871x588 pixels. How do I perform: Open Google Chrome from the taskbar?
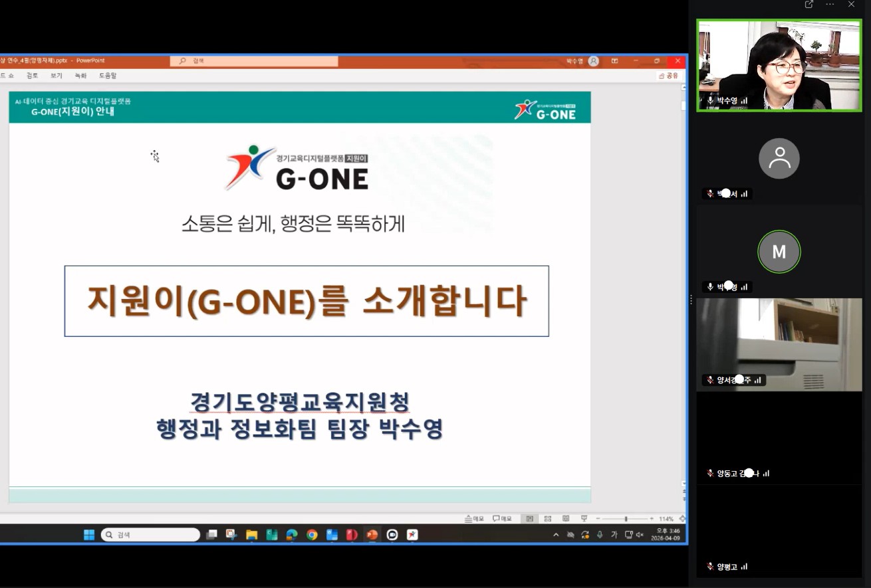[x=312, y=535]
